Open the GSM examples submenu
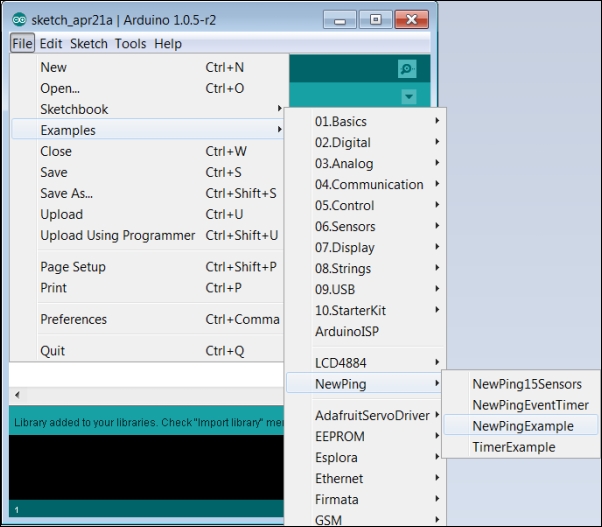602x527 pixels. [x=366, y=520]
